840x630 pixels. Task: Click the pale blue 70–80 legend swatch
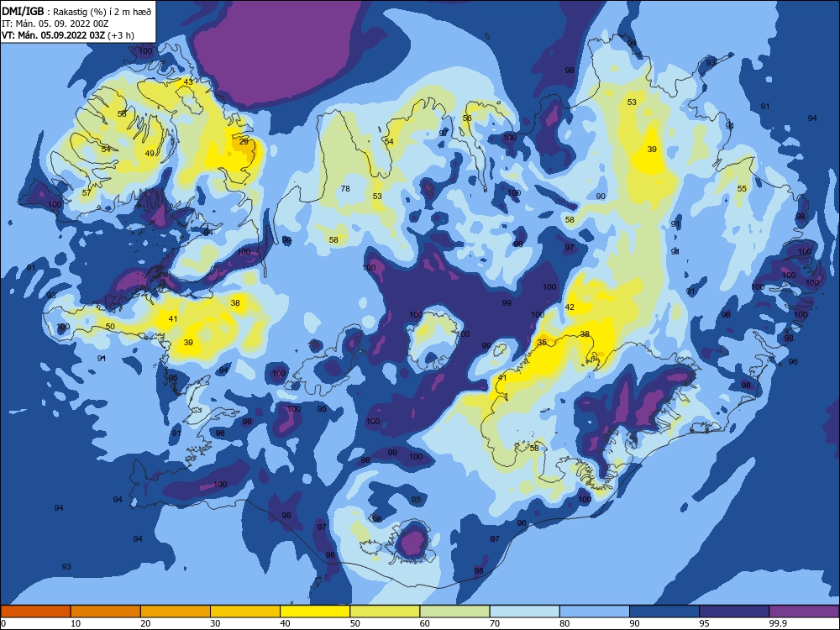[524, 612]
